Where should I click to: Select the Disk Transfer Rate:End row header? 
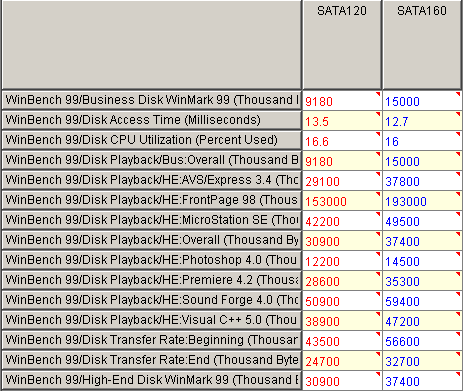tap(151, 360)
